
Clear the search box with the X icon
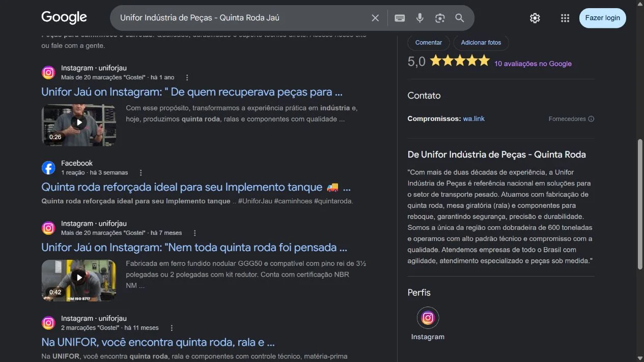[x=375, y=18]
